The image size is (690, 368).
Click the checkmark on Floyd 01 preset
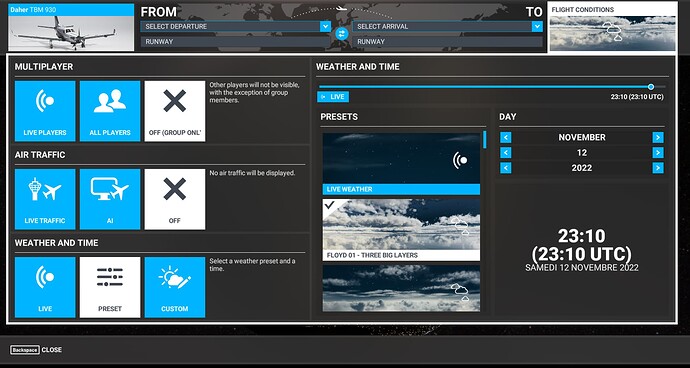[x=329, y=205]
